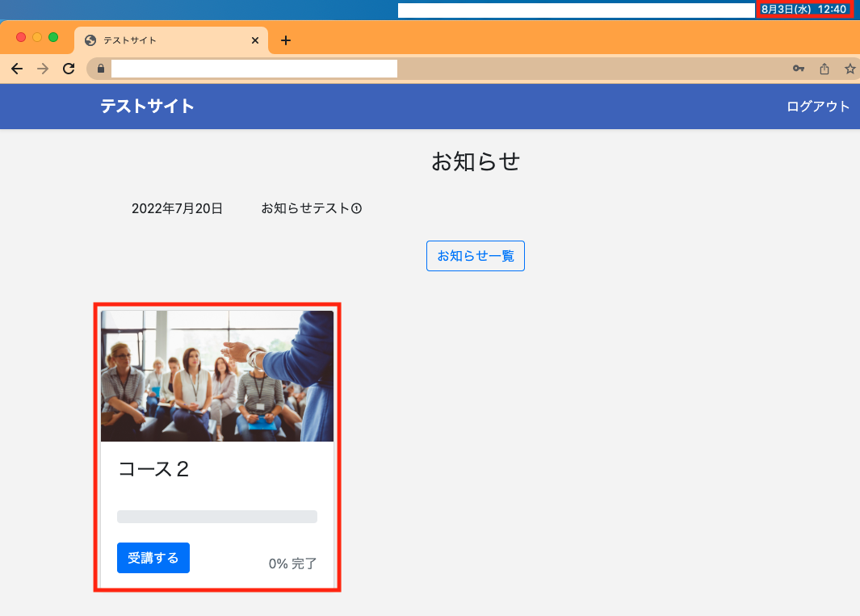Screen dimensions: 860x616
Task: Click the date and time in menu bar
Action: coord(803,9)
